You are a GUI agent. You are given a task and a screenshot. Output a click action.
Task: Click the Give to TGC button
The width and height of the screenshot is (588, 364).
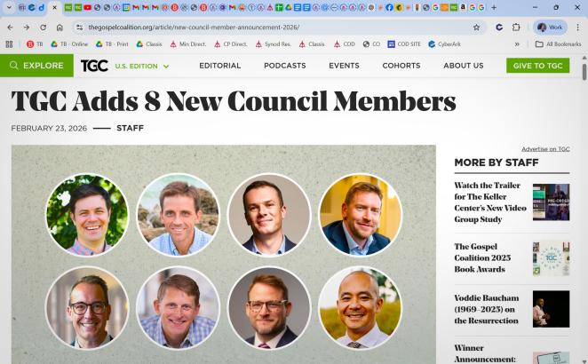pos(537,66)
